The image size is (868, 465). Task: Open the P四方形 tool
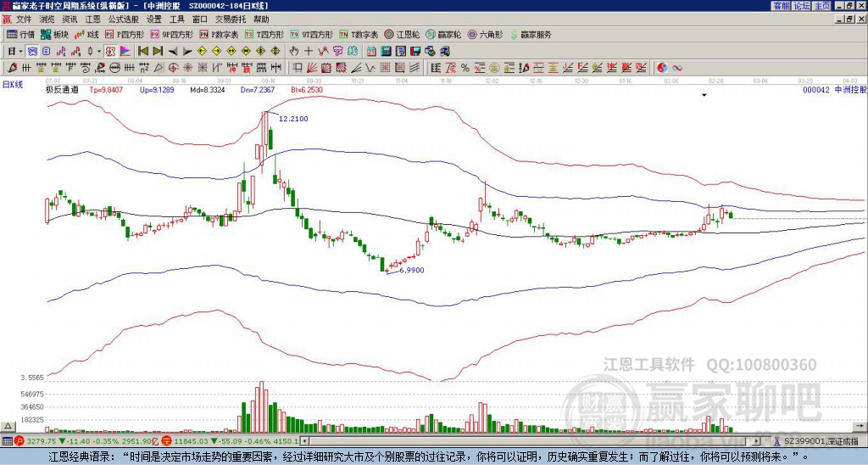pyautogui.click(x=125, y=34)
